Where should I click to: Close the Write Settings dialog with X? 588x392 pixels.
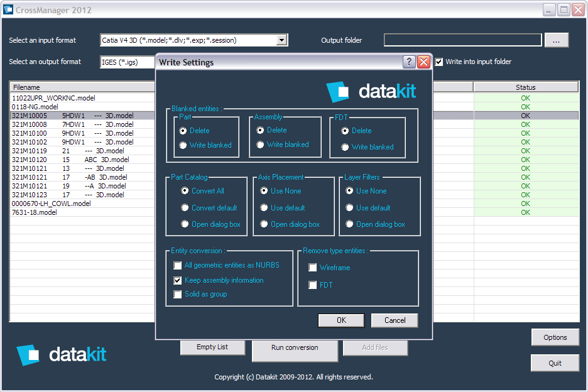pos(424,62)
